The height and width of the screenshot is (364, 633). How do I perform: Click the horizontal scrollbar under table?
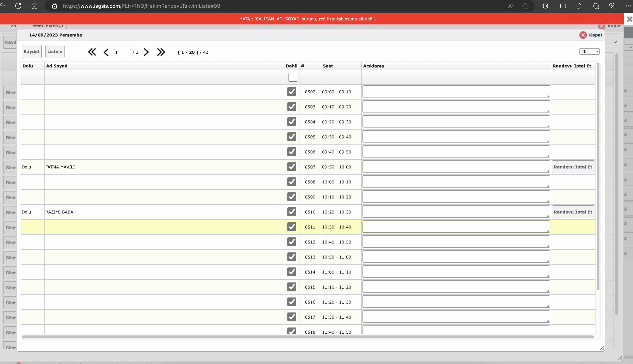308,337
